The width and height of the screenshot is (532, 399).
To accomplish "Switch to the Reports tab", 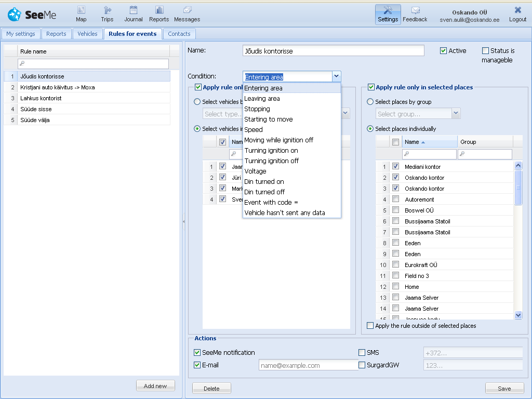I will [56, 34].
